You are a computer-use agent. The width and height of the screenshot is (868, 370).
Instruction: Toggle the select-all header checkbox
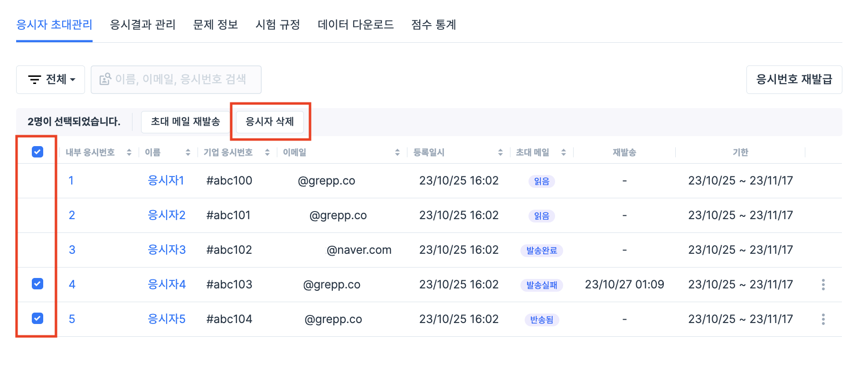(x=38, y=152)
